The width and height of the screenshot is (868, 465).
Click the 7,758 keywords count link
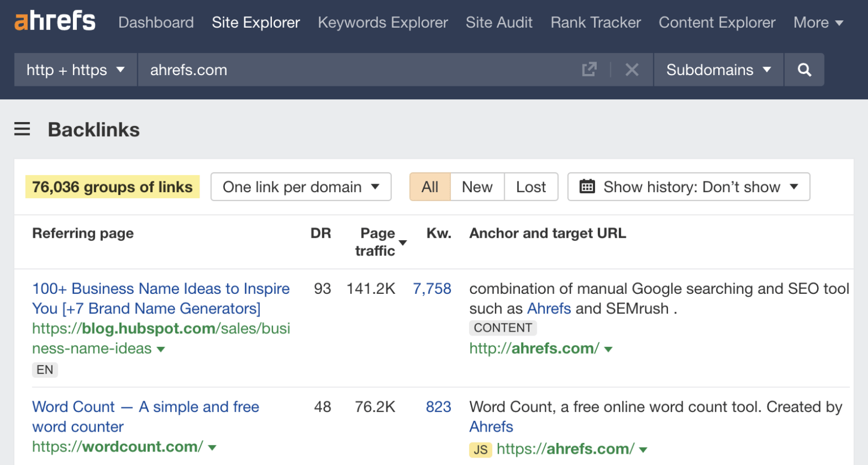pos(432,289)
